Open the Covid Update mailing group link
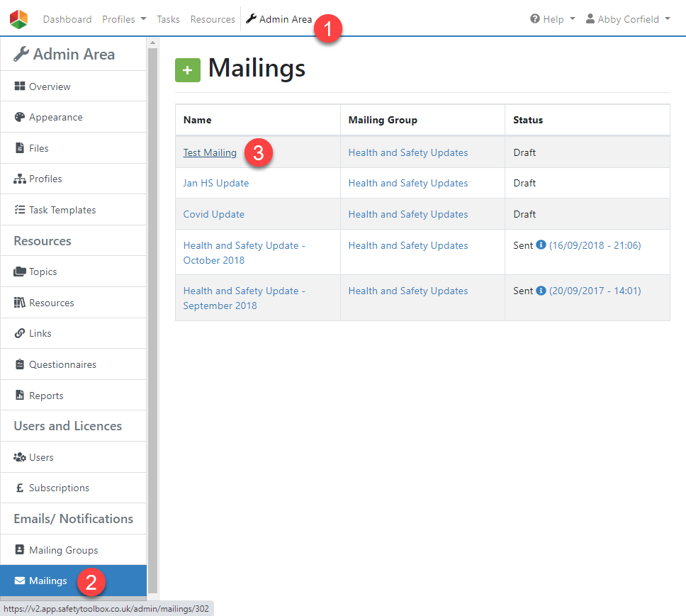This screenshot has width=686, height=616. tap(407, 214)
